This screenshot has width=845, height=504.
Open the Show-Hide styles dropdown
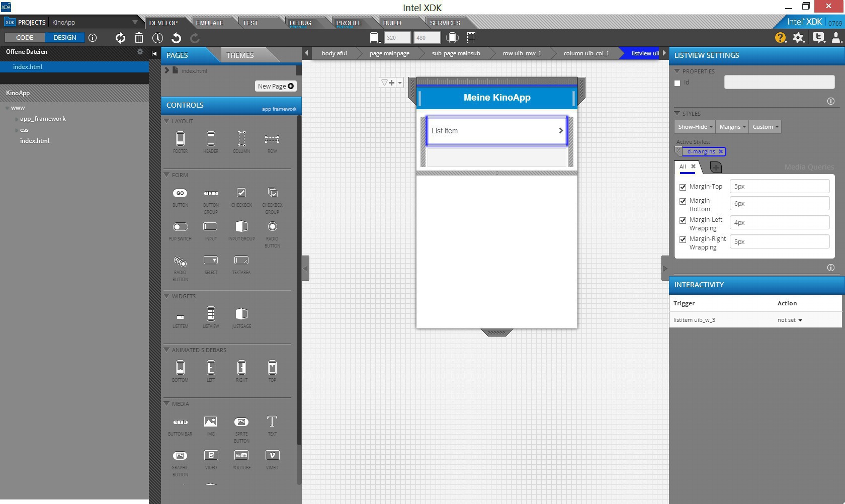pyautogui.click(x=695, y=127)
